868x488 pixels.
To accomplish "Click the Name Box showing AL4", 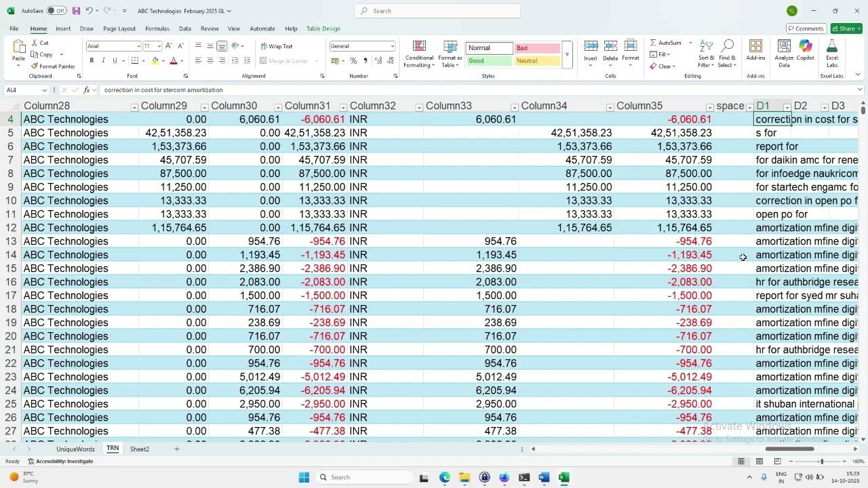I will coord(26,89).
